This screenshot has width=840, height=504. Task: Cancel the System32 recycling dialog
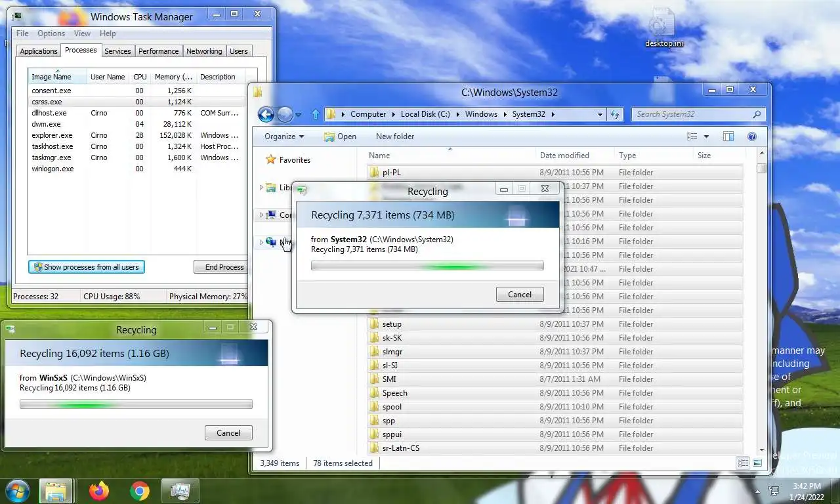coord(520,294)
